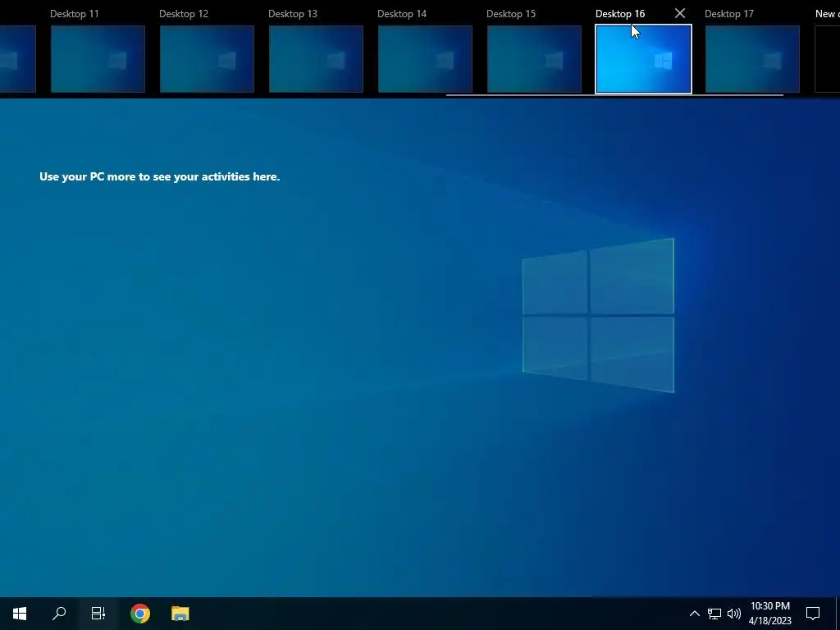Image resolution: width=840 pixels, height=630 pixels.
Task: Click the desktops strip horizontal scrollbar
Action: tap(614, 95)
